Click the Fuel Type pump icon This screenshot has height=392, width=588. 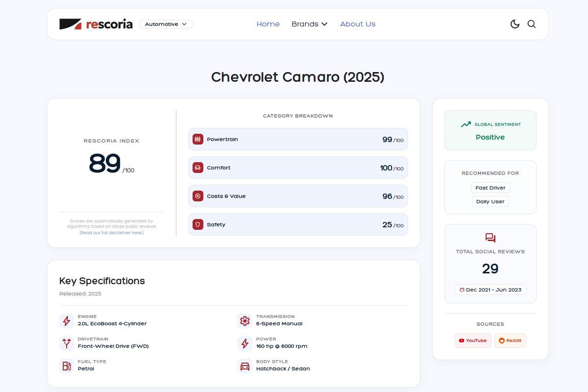click(67, 366)
